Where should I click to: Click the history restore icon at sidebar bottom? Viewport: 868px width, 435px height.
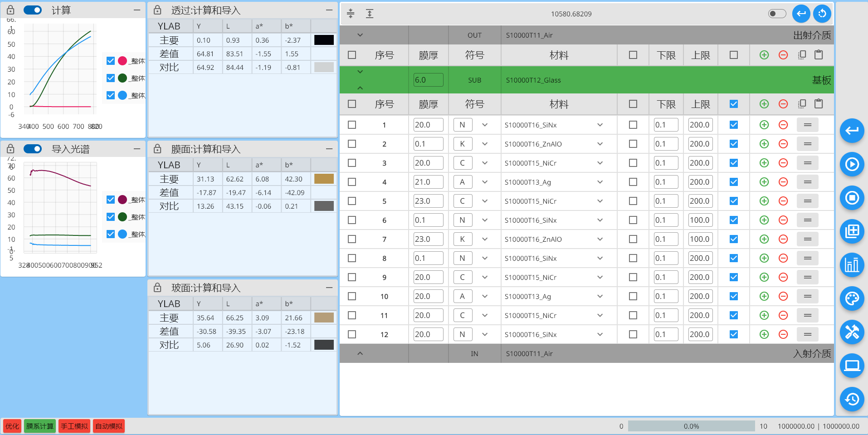point(852,399)
